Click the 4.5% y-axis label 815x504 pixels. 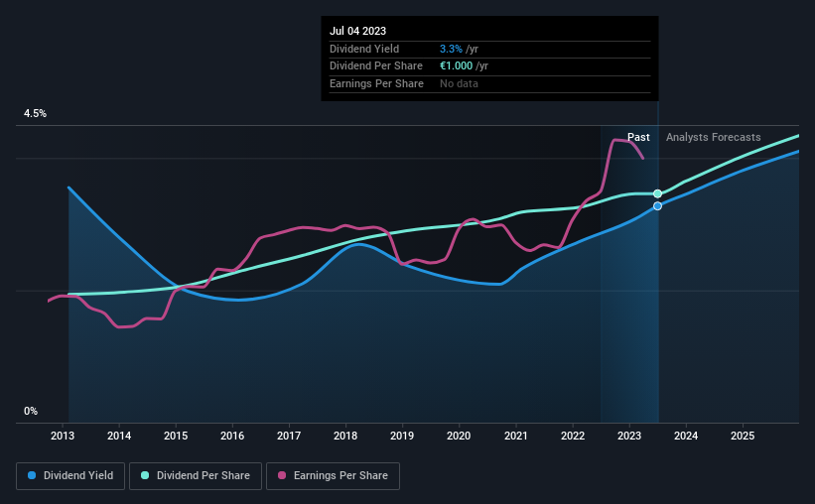click(x=36, y=114)
